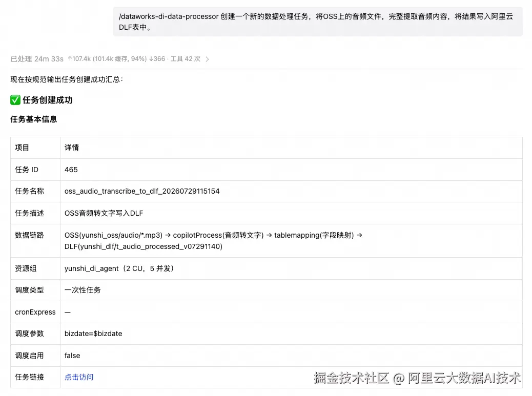This screenshot has height=396, width=532.
Task: Click the 任务链接 row label
Action: (30, 377)
